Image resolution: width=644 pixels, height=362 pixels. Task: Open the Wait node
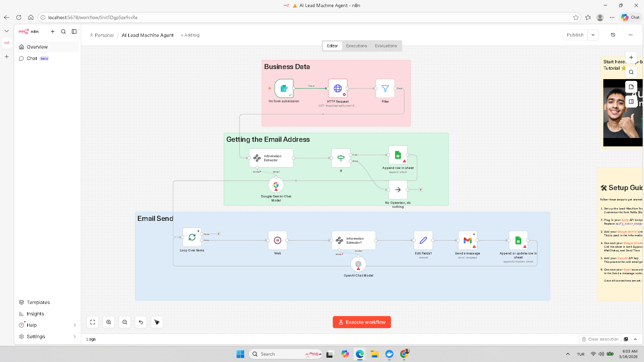(277, 240)
